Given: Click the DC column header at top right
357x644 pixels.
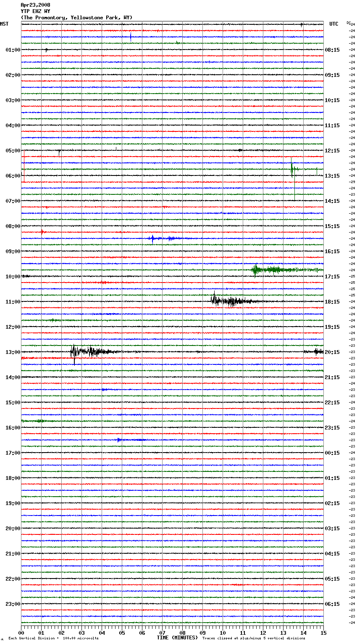Looking at the screenshot, I should tap(348, 23).
